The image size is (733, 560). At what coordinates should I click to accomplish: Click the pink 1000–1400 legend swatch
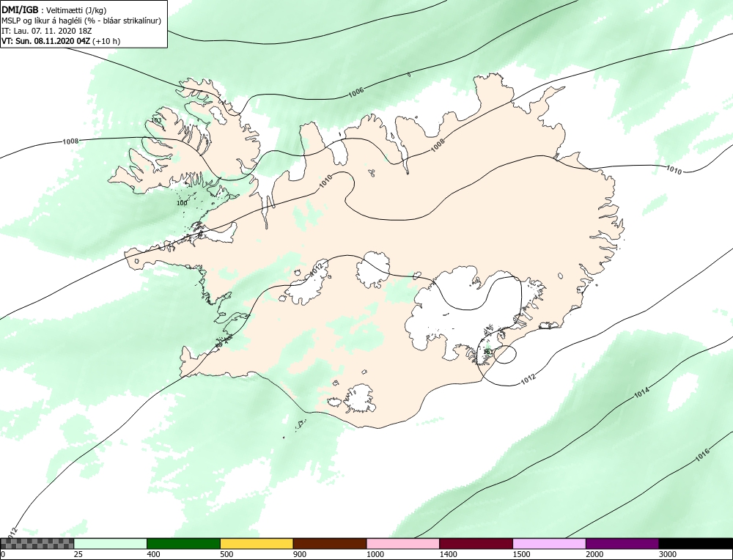point(403,543)
